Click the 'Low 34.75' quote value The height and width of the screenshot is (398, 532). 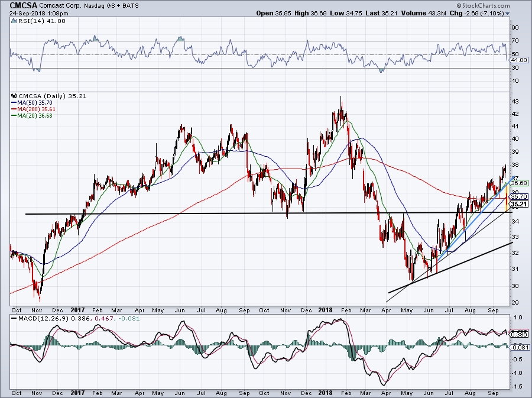(x=346, y=13)
